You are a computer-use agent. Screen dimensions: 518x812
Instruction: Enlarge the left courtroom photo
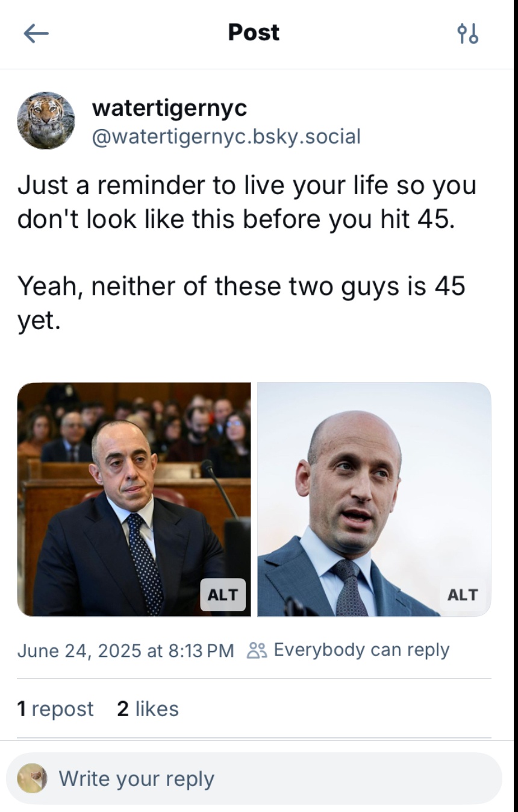click(x=134, y=499)
